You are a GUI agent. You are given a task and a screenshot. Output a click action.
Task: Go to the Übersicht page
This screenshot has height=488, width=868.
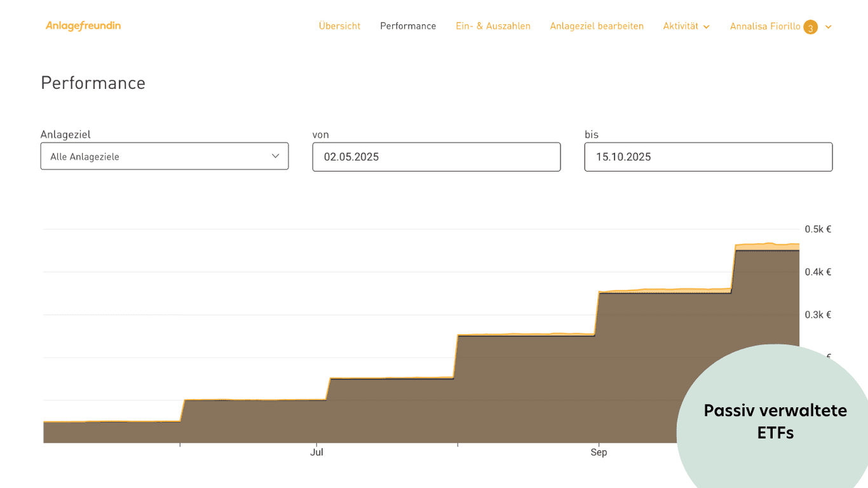click(x=339, y=26)
